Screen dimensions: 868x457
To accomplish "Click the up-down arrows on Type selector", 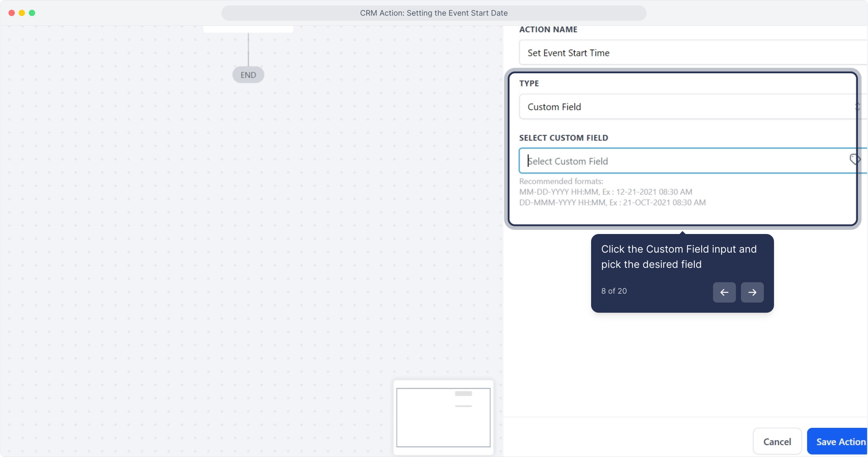I will (857, 107).
